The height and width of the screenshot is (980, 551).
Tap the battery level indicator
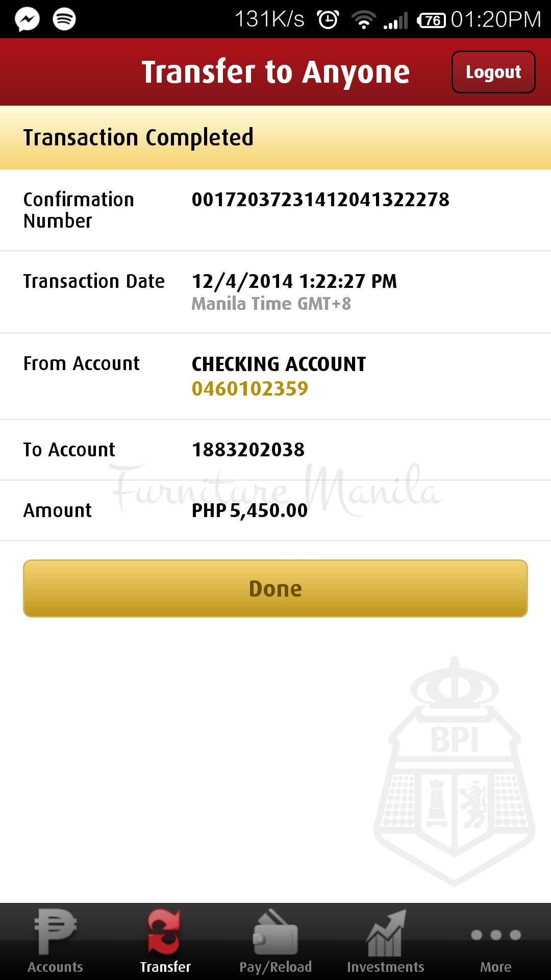(431, 20)
